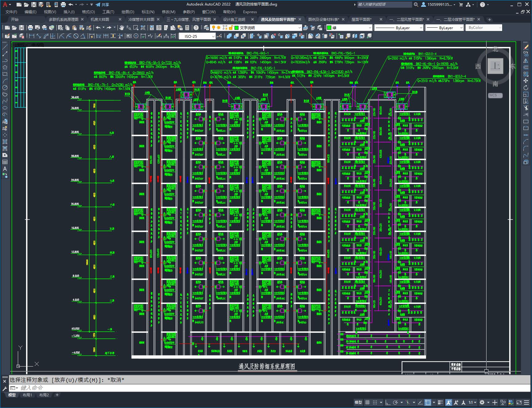Toggle lineweight display in status bar
Viewport: 532px width, 408px height.
pyautogui.click(x=440, y=402)
